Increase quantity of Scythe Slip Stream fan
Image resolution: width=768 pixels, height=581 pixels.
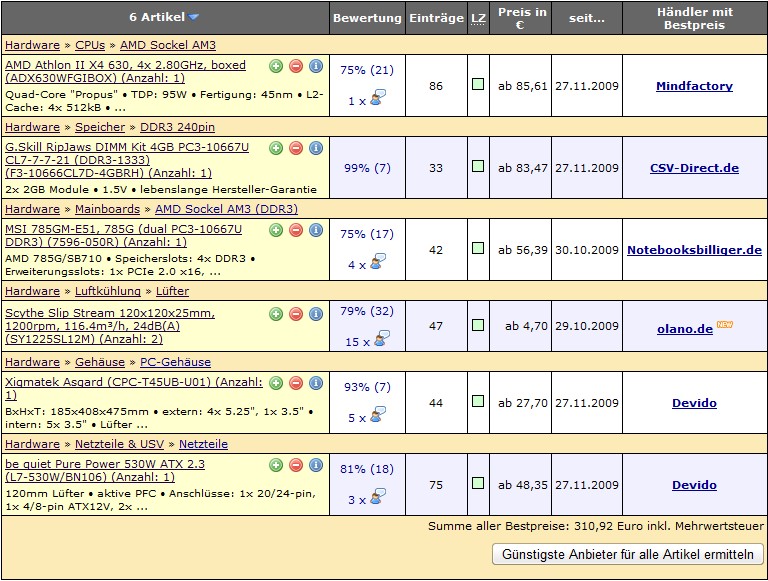276,314
